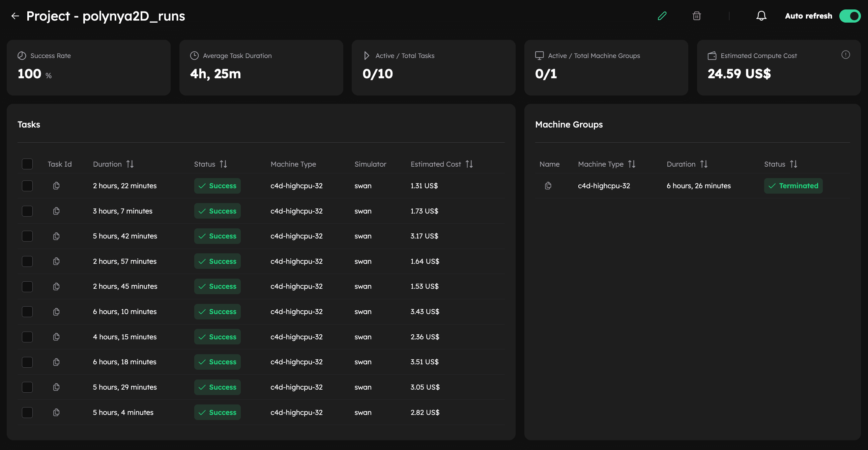Sort tasks by Estimated Cost
Image resolution: width=868 pixels, height=450 pixels.
[469, 164]
